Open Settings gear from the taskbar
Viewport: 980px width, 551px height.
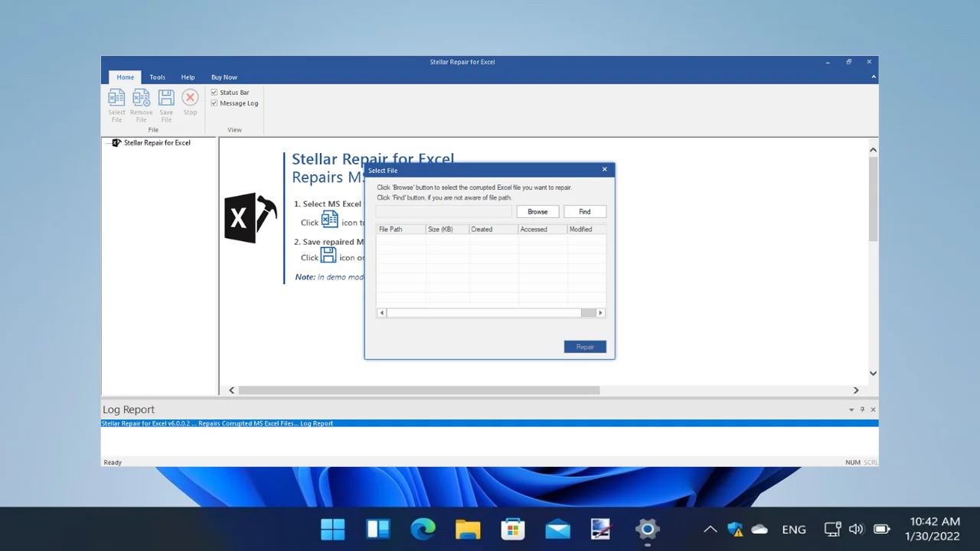pos(647,529)
